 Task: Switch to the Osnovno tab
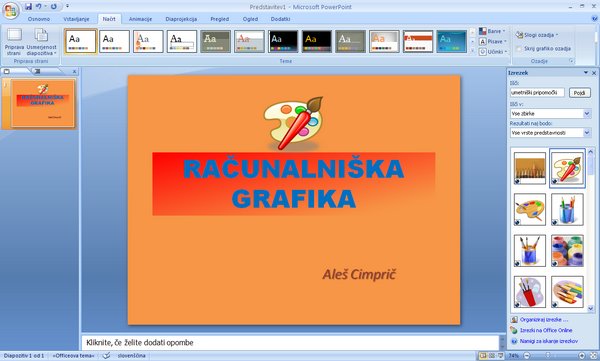[x=39, y=19]
